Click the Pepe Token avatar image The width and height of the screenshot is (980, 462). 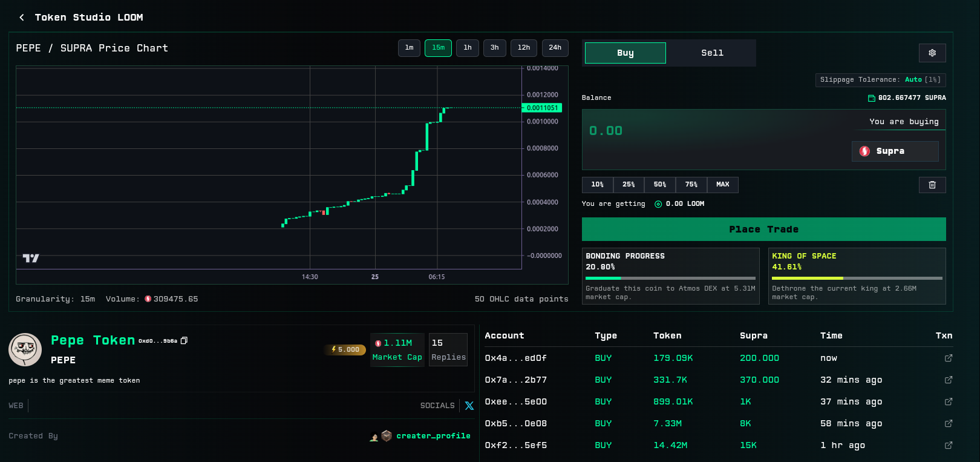(x=25, y=349)
